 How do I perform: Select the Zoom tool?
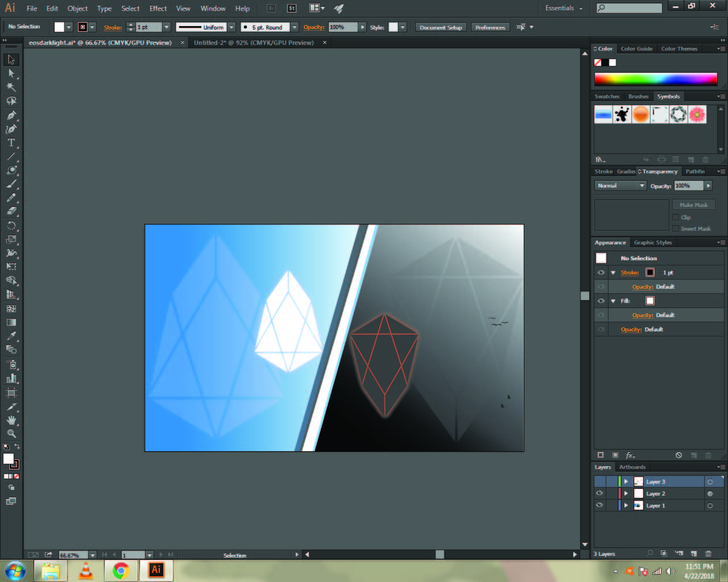pos(11,434)
